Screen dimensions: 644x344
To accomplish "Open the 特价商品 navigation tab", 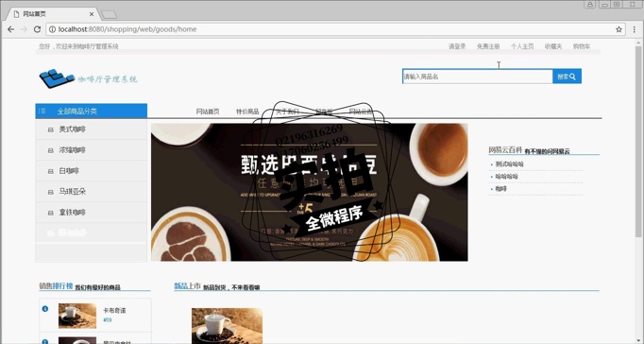I will click(247, 112).
